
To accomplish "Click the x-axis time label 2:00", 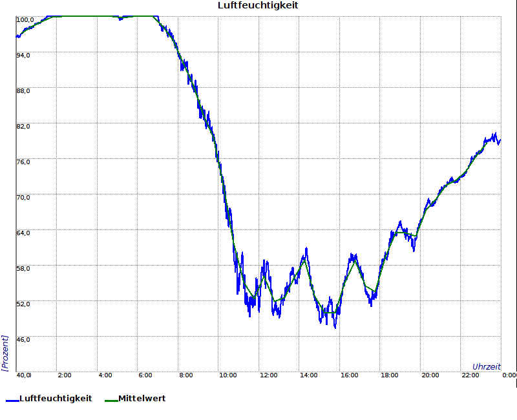I will (65, 375).
